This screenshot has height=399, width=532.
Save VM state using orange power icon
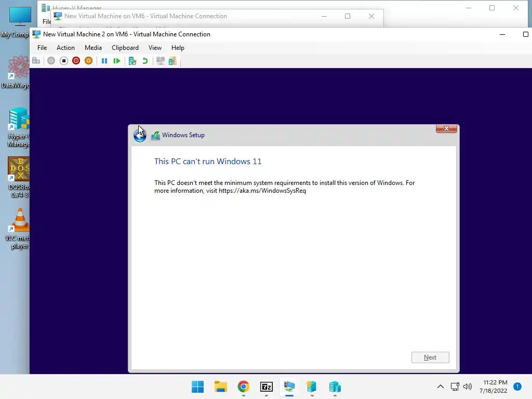click(88, 61)
